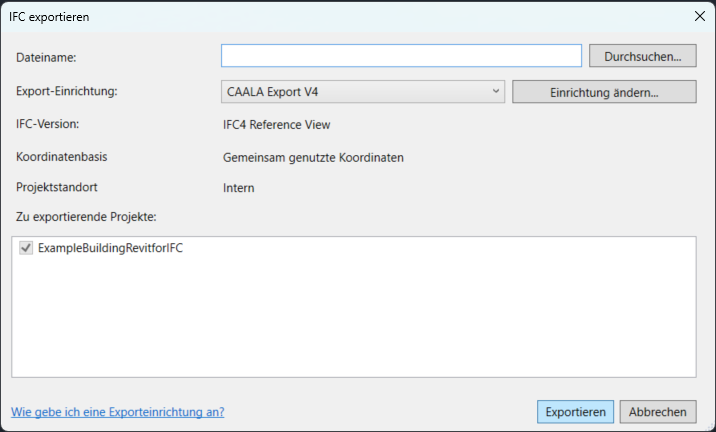
Task: Uncheck the ExampleBuildingRevitforIFC checkbox
Action: [x=25, y=249]
